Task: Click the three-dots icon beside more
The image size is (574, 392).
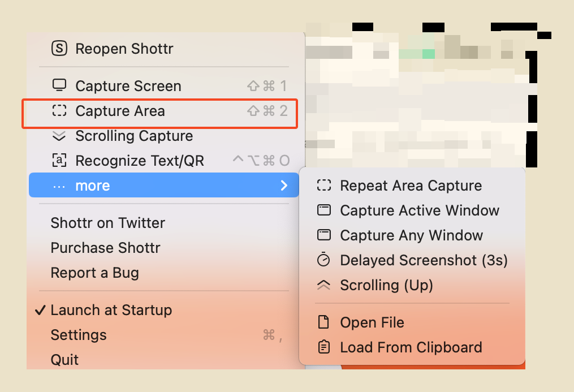Action: click(59, 186)
